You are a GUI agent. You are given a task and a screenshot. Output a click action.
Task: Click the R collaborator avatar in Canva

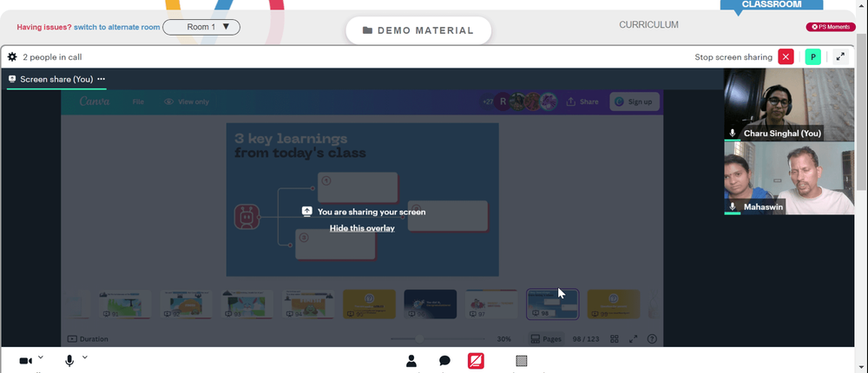[x=503, y=101]
